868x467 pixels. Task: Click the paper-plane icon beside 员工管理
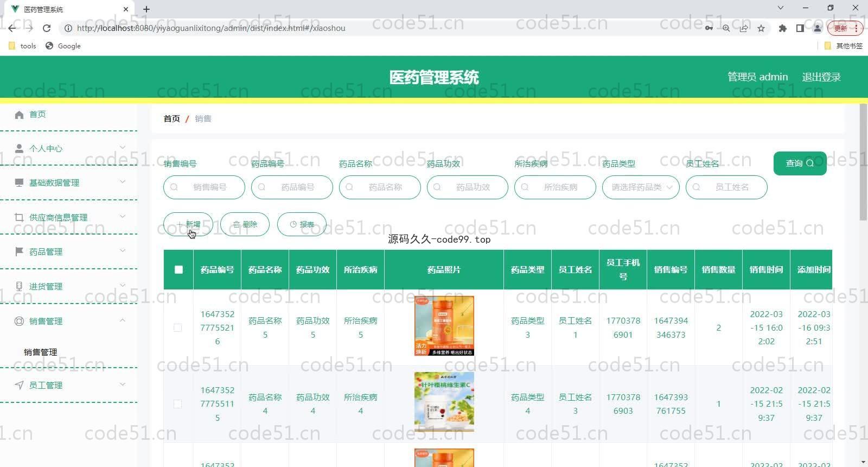[19, 385]
